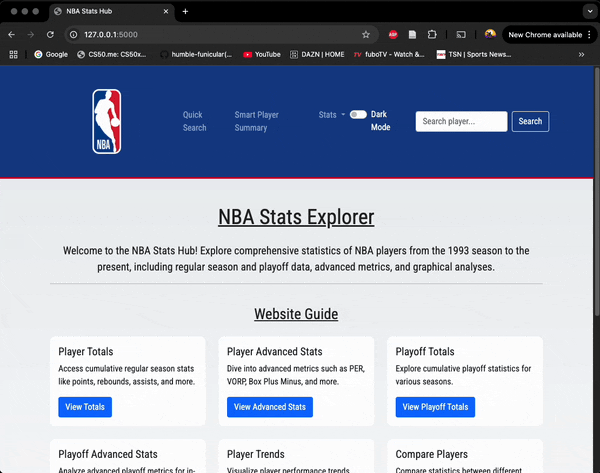Click the page's vertical scrollbar

coord(596,191)
